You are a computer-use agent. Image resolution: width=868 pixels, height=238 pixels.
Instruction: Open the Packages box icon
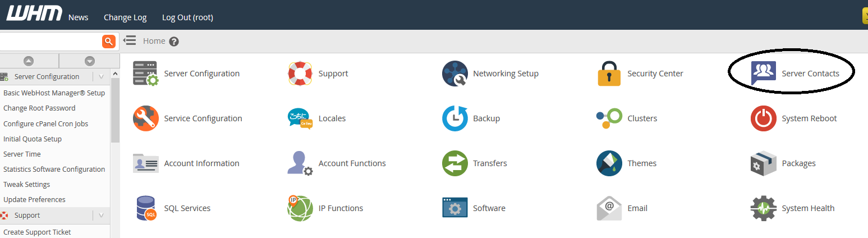(x=763, y=163)
